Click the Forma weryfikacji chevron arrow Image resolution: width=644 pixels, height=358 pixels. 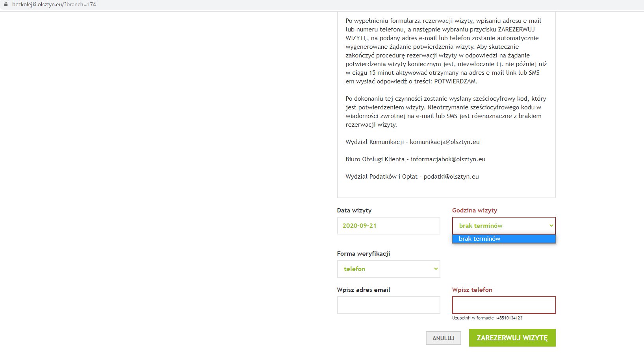[x=436, y=269]
